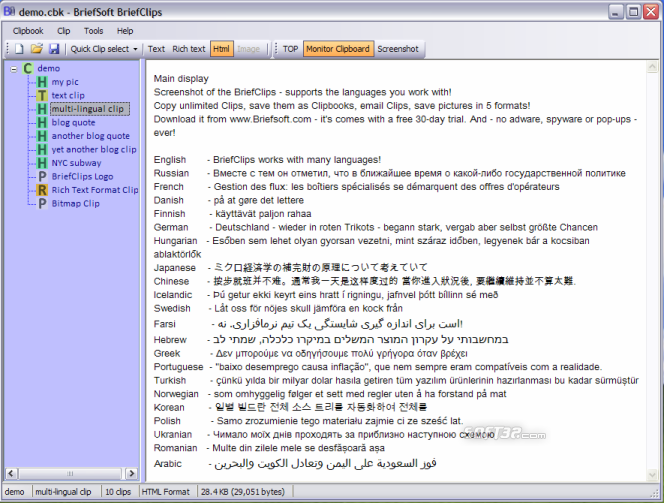
Task: Click the tree panel left scroll arrow
Action: [11, 473]
